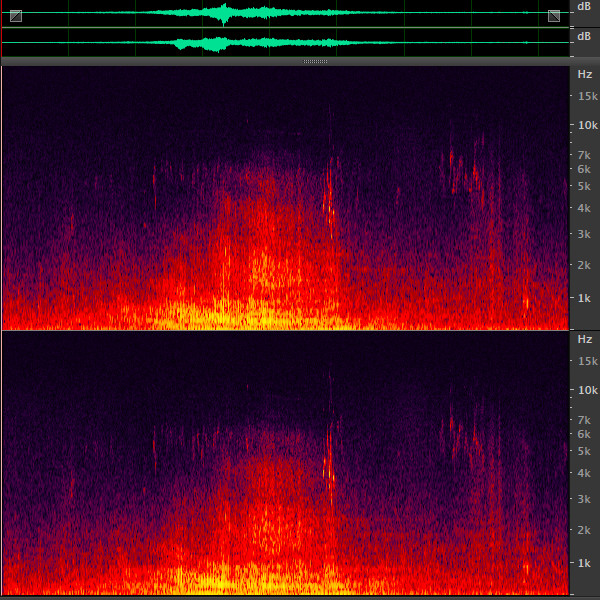Click the divider grip between waveform and spectrogram
Viewport: 600px width, 600px height.
pos(315,62)
